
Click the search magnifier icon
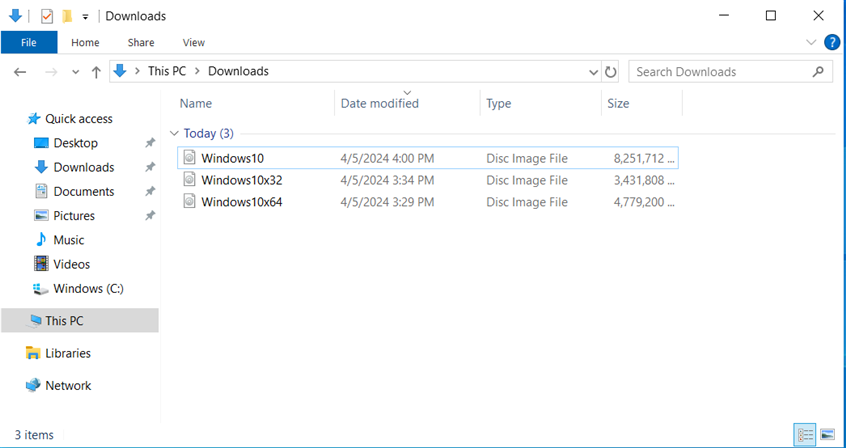pyautogui.click(x=818, y=71)
